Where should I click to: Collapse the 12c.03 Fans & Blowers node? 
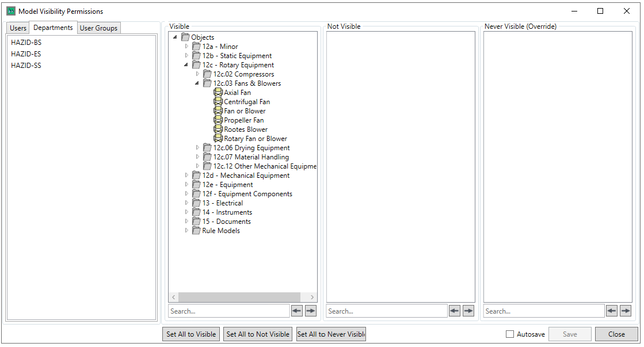[x=197, y=83]
